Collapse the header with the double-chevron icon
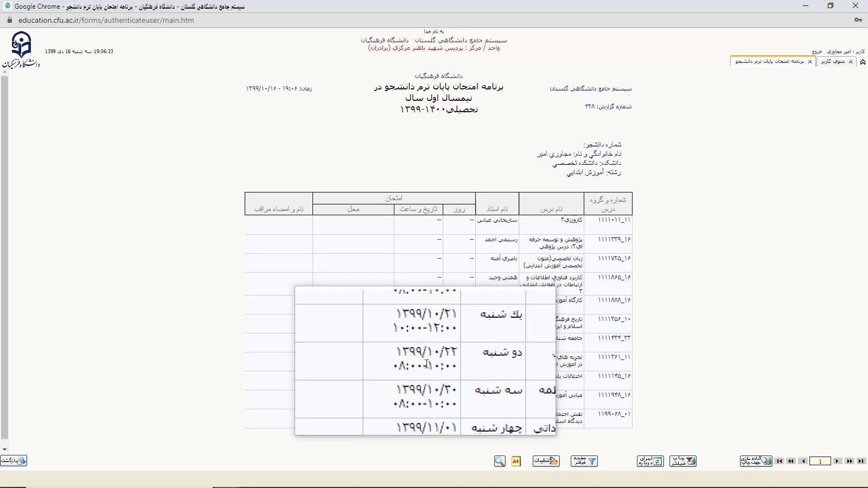 pyautogui.click(x=863, y=62)
